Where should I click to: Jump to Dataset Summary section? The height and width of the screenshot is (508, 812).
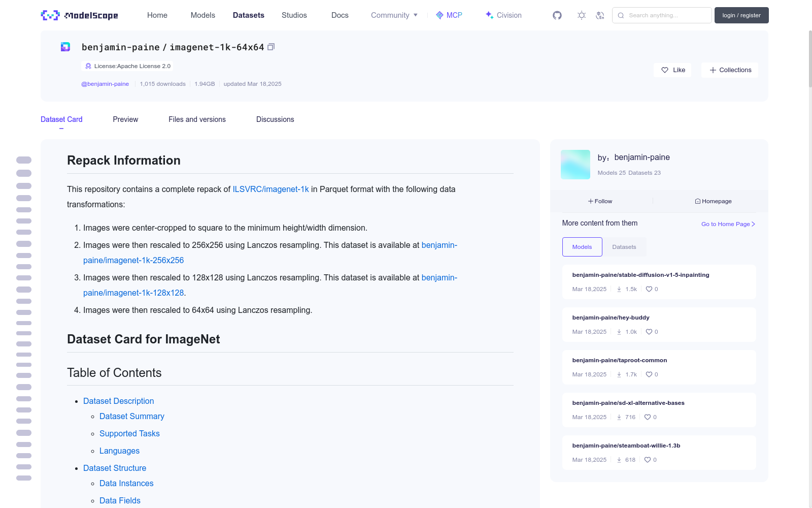click(132, 416)
